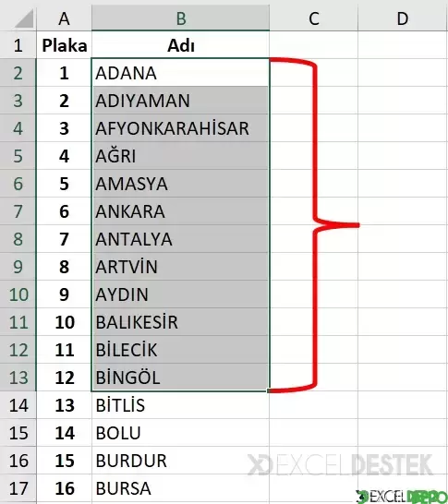Select column A header
The image size is (448, 504).
tap(64, 18)
